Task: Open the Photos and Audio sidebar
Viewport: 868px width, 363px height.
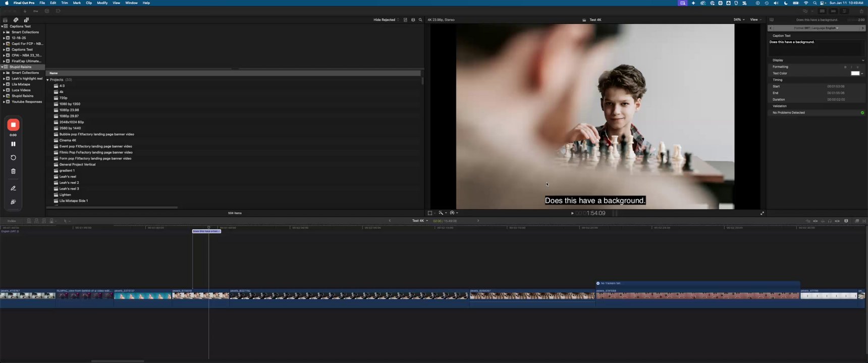Action: [x=16, y=20]
